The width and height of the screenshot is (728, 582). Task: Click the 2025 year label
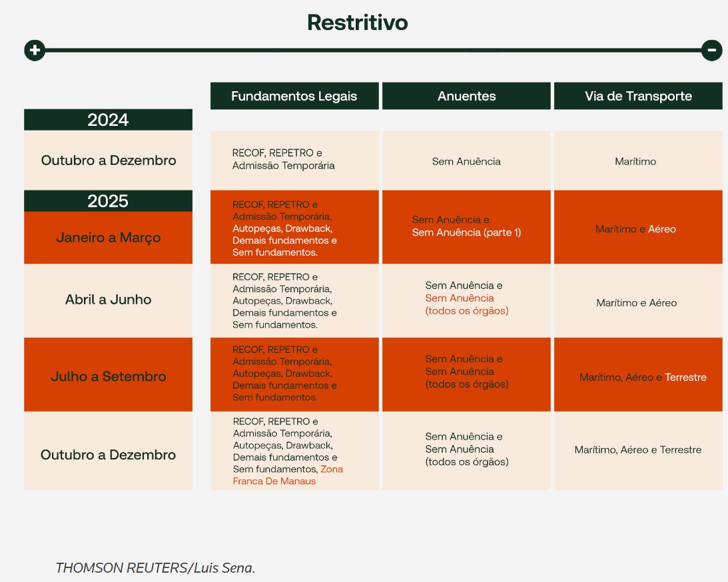click(x=108, y=201)
